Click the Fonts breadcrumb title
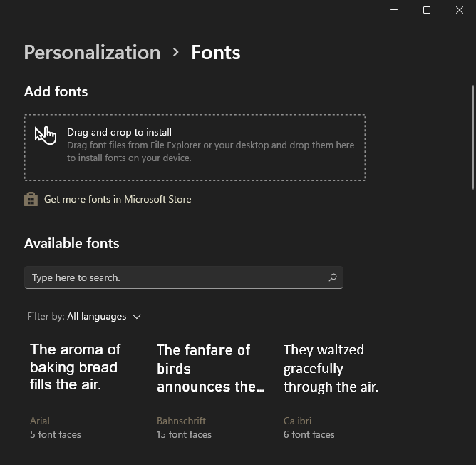This screenshot has height=465, width=476. pyautogui.click(x=215, y=52)
